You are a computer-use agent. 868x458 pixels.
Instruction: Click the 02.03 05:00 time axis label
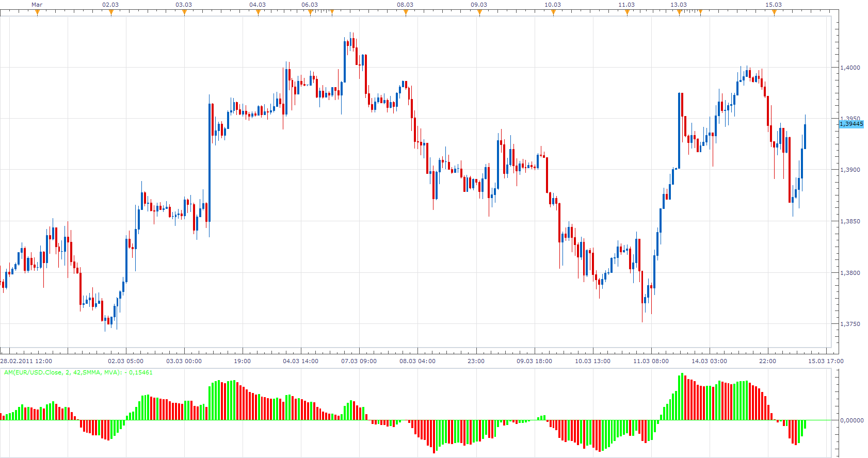[126, 361]
